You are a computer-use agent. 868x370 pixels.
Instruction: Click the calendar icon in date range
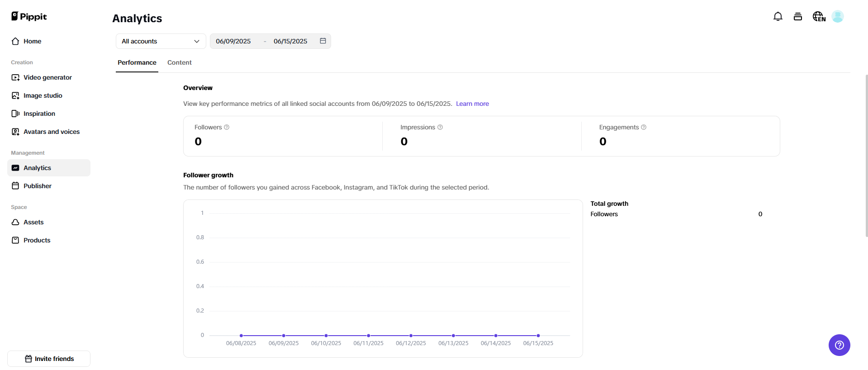tap(323, 41)
